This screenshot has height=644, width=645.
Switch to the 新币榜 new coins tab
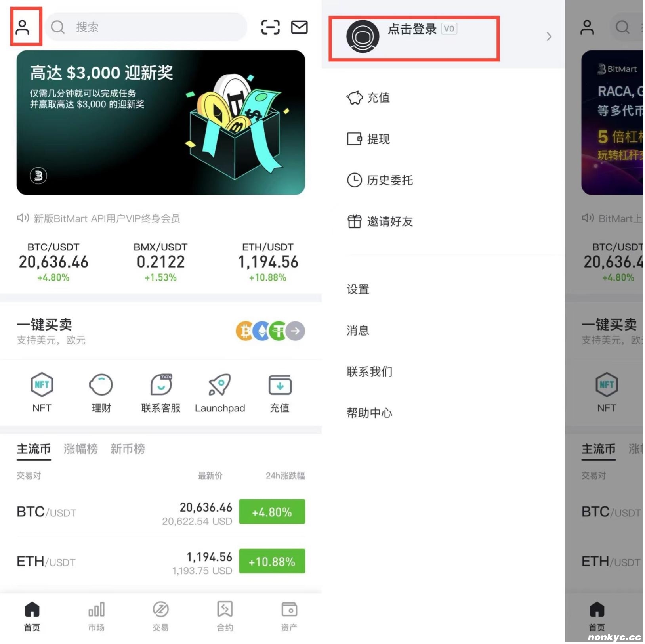coord(128,449)
